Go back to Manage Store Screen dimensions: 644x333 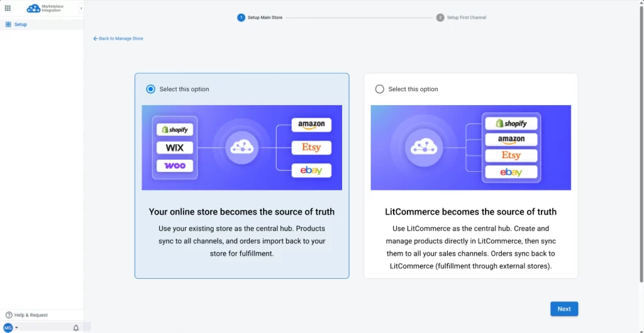coord(121,38)
